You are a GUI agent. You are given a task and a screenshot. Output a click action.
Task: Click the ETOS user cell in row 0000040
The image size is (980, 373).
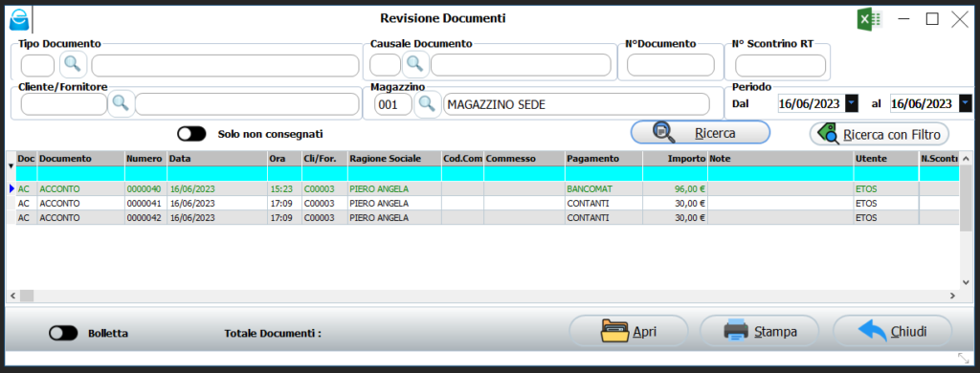coord(886,188)
